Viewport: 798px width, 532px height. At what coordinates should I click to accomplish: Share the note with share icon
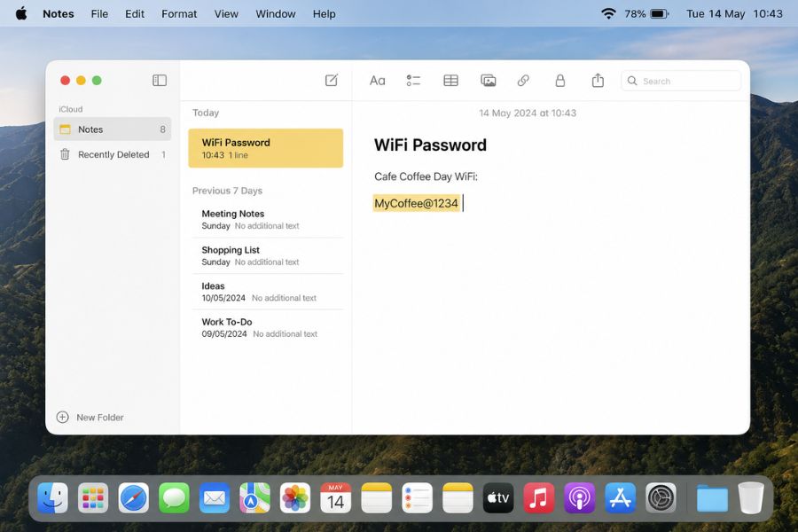(598, 81)
